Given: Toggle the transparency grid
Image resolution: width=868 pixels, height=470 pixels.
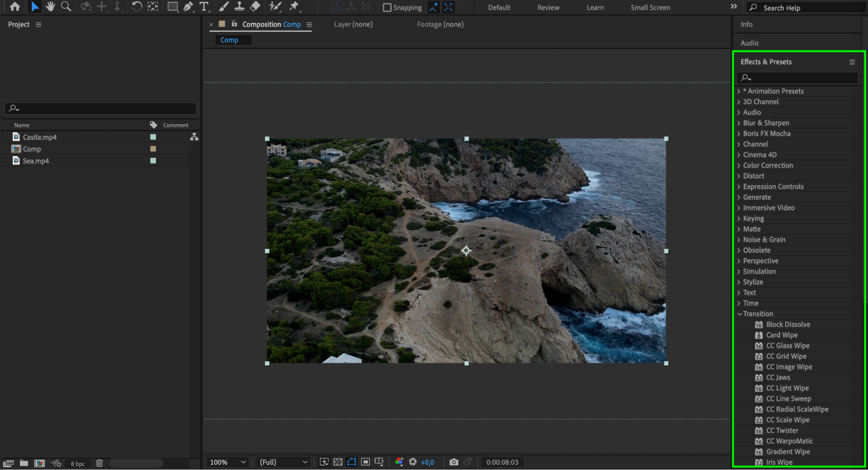Looking at the screenshot, I should [x=338, y=462].
